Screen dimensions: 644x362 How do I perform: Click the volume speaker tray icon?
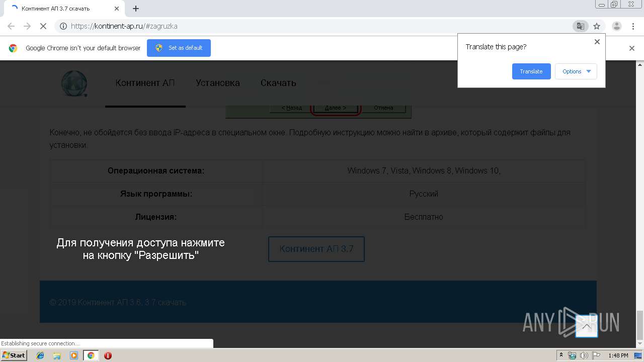[584, 355]
